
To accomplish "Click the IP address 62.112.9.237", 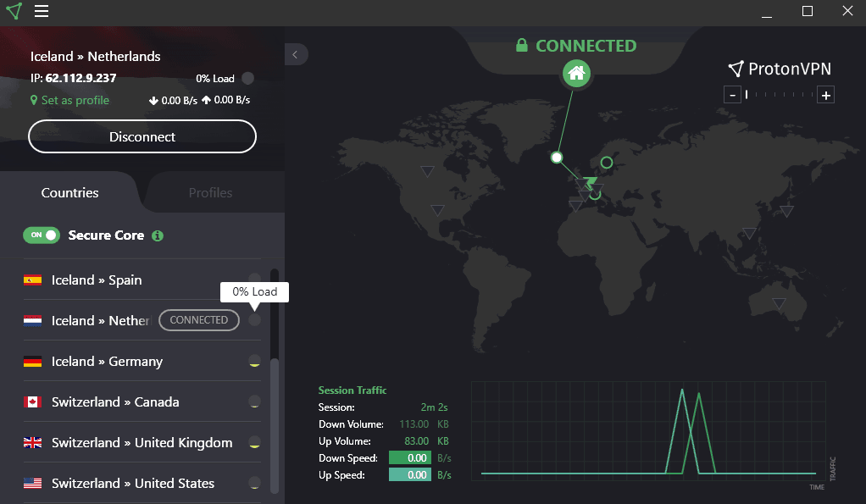I will (80, 78).
